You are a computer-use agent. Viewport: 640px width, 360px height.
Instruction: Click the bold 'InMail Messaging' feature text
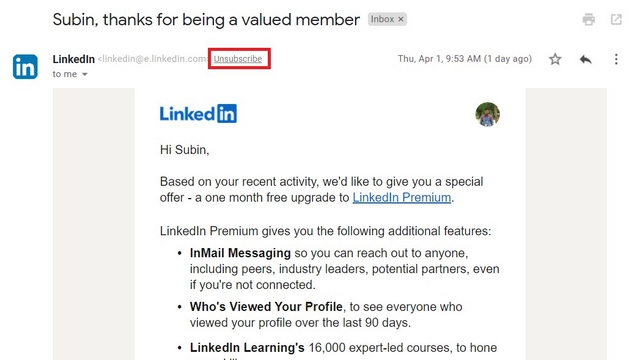click(240, 253)
